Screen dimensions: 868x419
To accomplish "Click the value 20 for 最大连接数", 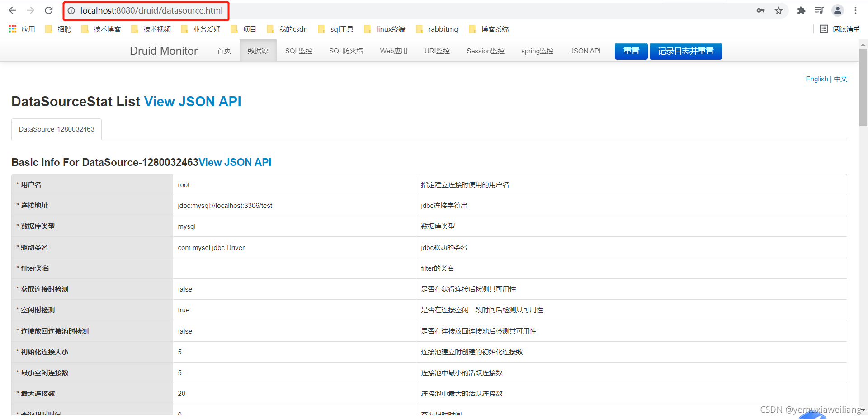I will click(x=182, y=394).
